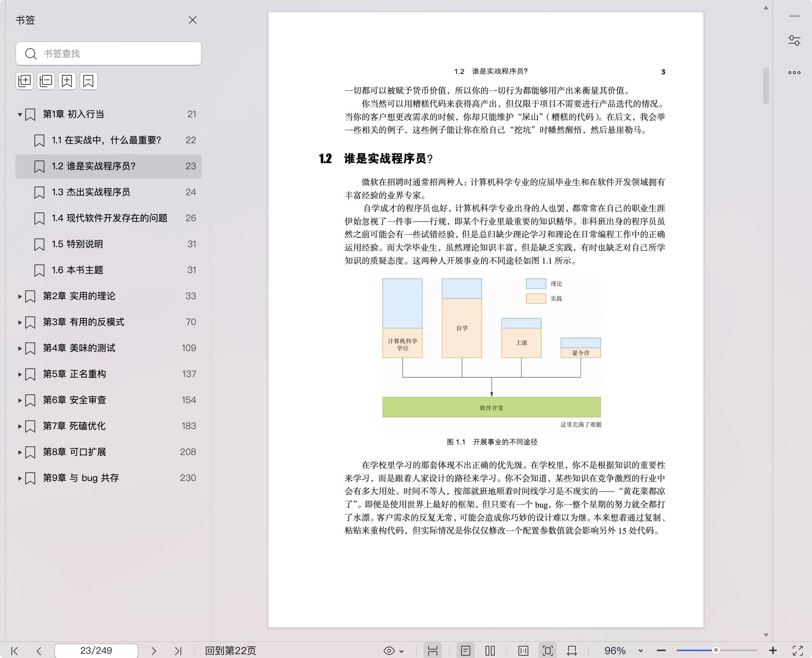
Task: Collapse 第1章 初入行当 chapter
Action: click(x=20, y=114)
